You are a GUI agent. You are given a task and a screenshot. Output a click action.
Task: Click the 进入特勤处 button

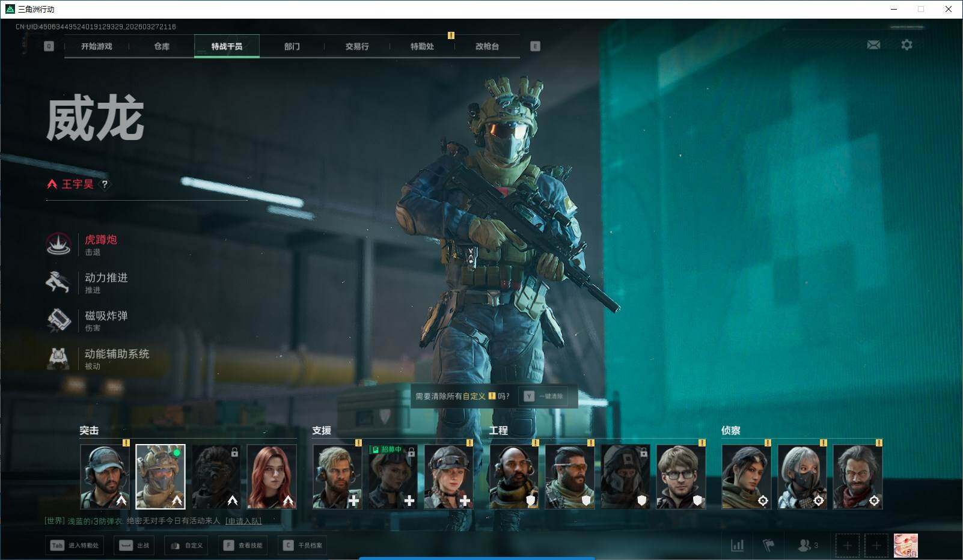pos(74,546)
